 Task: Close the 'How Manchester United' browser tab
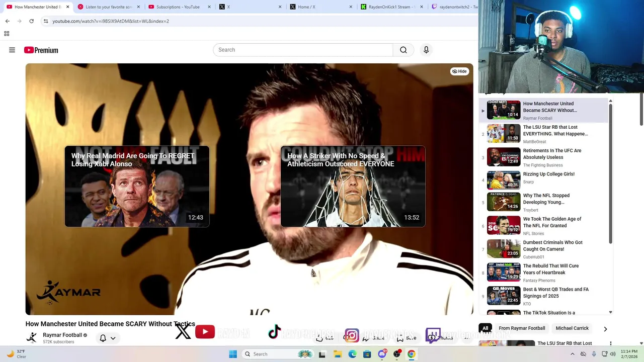pyautogui.click(x=67, y=7)
